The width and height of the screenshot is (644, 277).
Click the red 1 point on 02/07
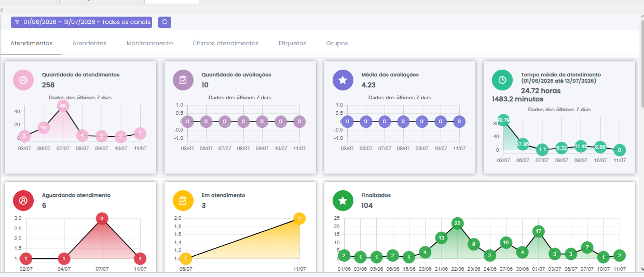click(x=26, y=258)
